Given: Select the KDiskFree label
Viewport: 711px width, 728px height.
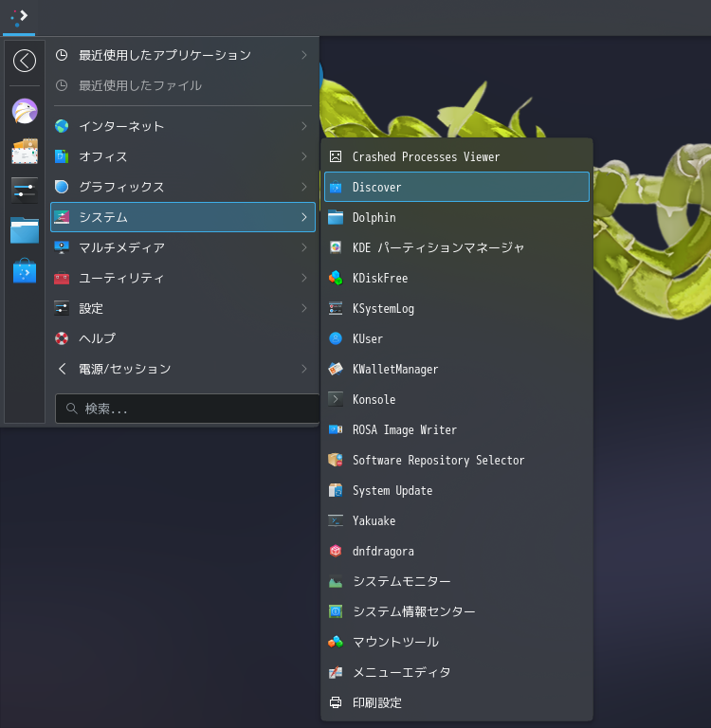Looking at the screenshot, I should 380,278.
